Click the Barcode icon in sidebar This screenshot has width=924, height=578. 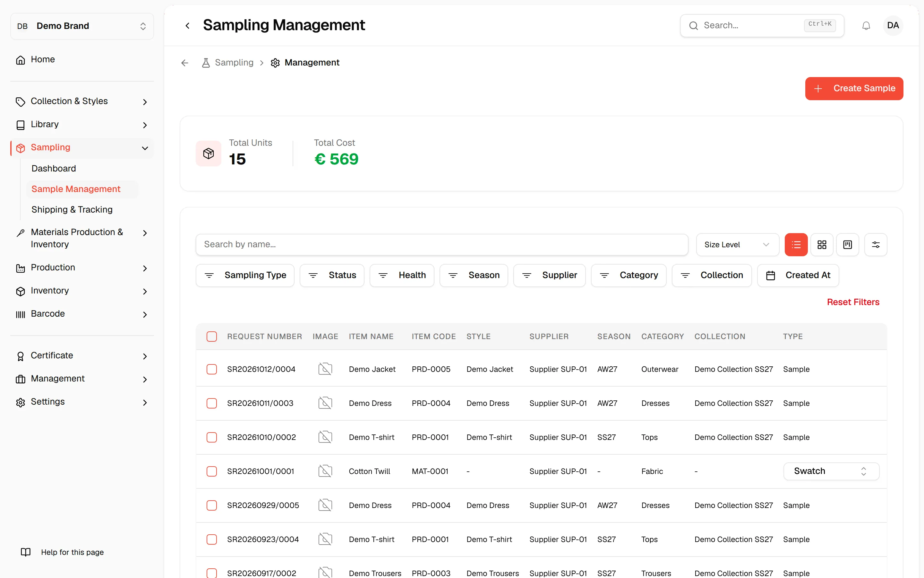(x=21, y=314)
